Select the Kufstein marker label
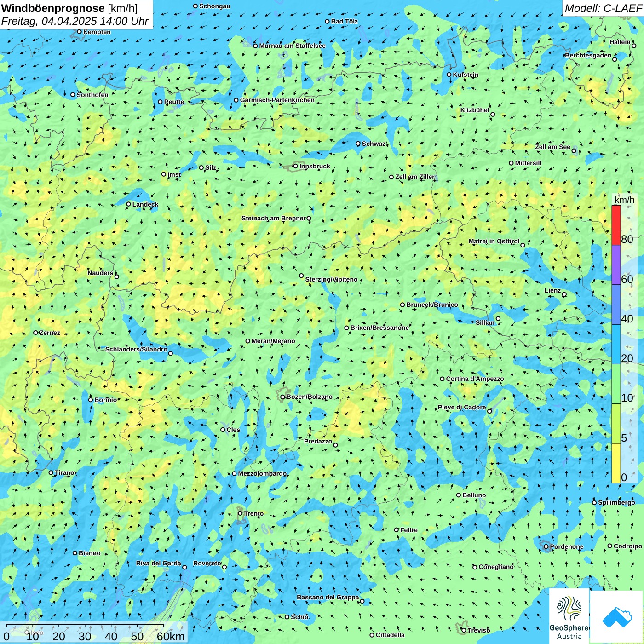Image resolution: width=644 pixels, height=644 pixels. (x=466, y=75)
